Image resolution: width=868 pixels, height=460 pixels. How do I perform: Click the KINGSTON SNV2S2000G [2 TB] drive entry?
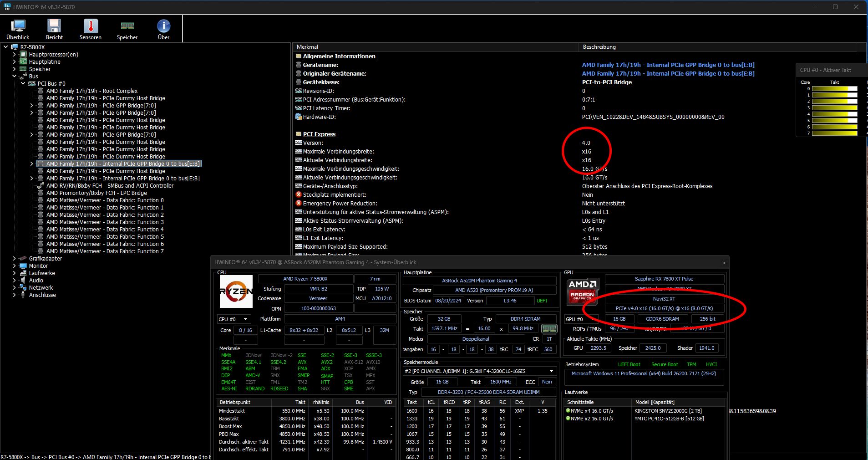click(668, 411)
